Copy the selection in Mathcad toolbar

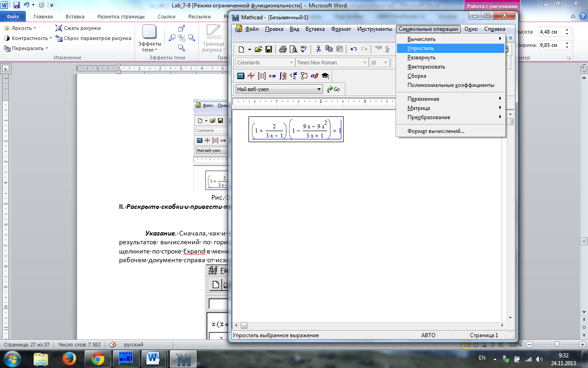329,49
